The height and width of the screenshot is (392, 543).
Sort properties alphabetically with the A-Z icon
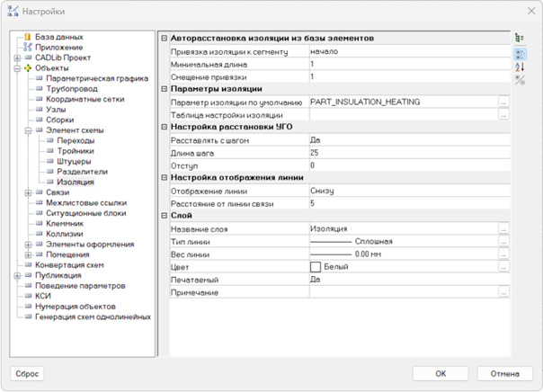520,67
